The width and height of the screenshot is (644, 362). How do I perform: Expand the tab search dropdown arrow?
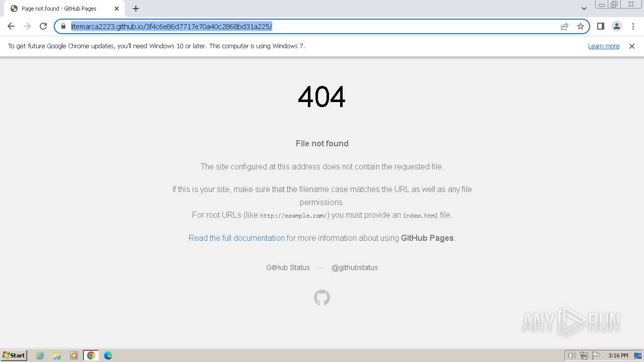(x=584, y=9)
